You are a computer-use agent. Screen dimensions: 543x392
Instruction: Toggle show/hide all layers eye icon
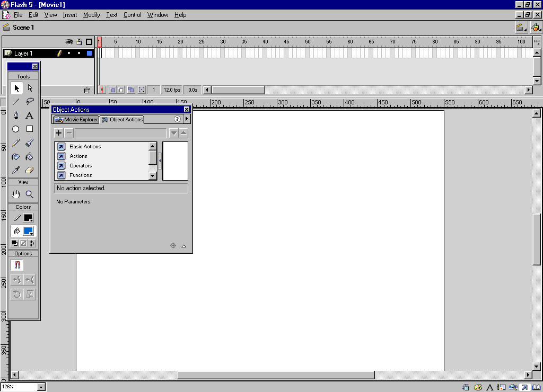(69, 42)
